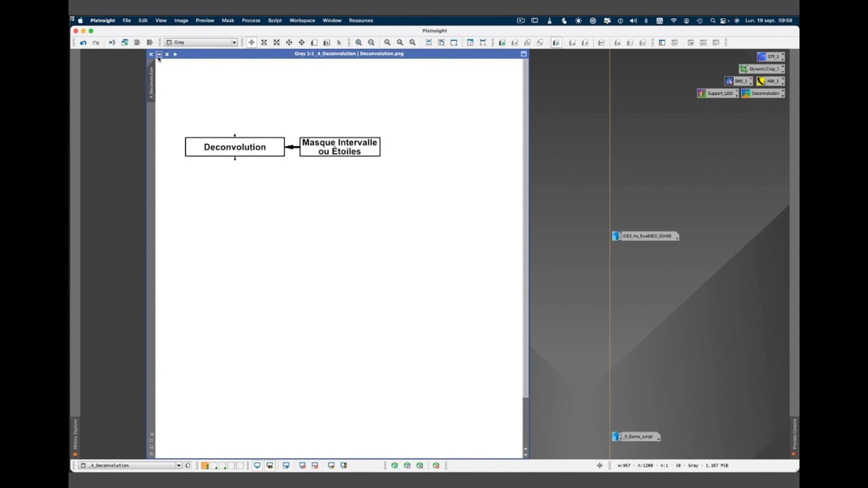This screenshot has width=868, height=488.
Task: Click the maximize button of image window
Action: click(524, 54)
